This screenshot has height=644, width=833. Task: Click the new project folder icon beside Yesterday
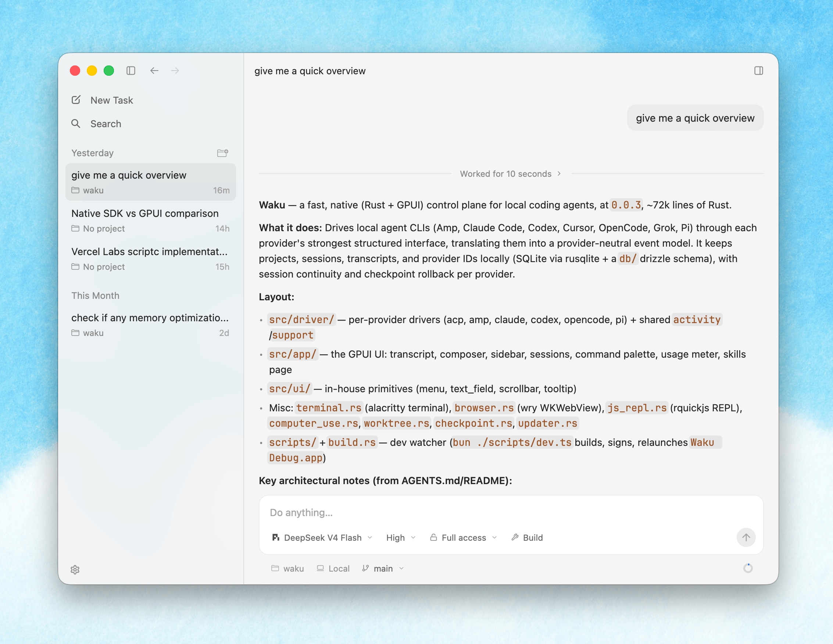click(x=223, y=153)
